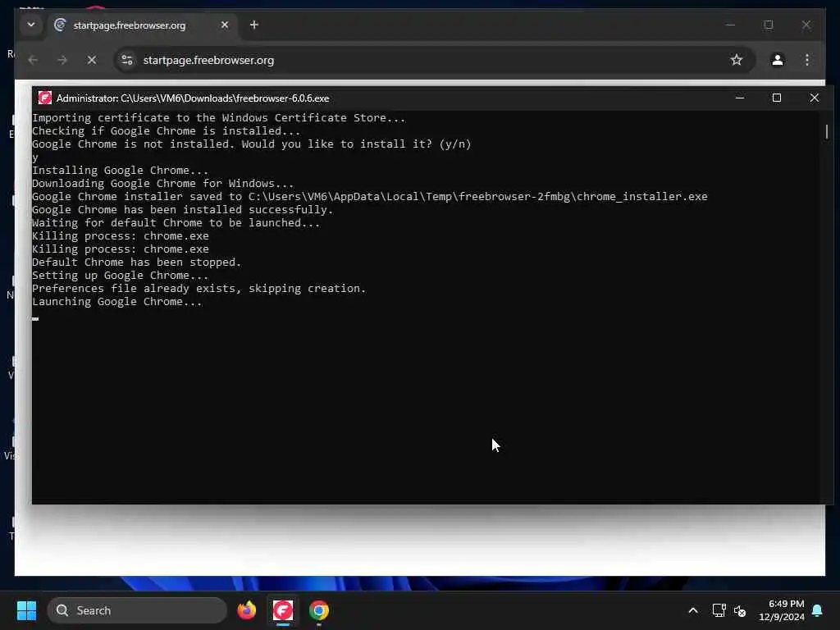Click 'Preferences file already exists' line
This screenshot has width=840, height=630.
coord(199,288)
